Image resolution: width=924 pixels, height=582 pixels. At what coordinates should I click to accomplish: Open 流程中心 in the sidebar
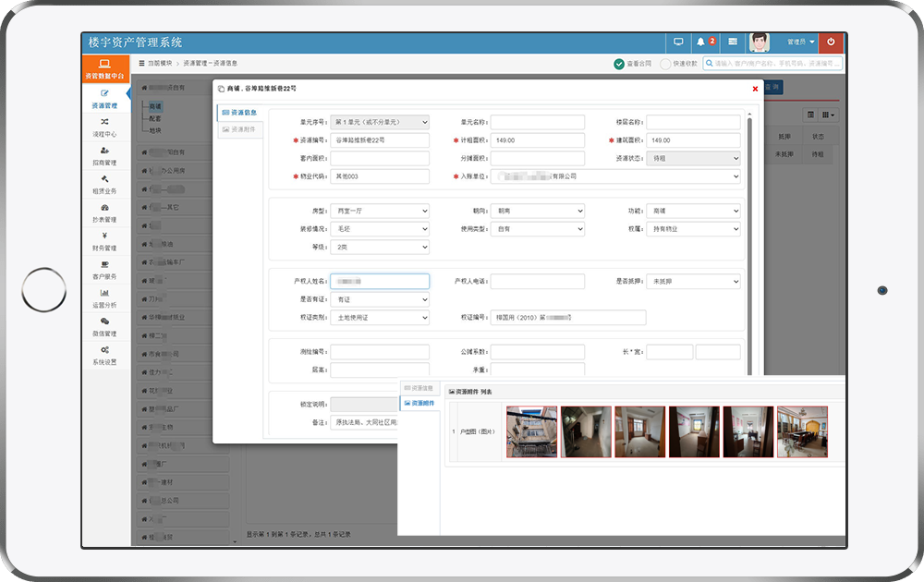(x=105, y=127)
